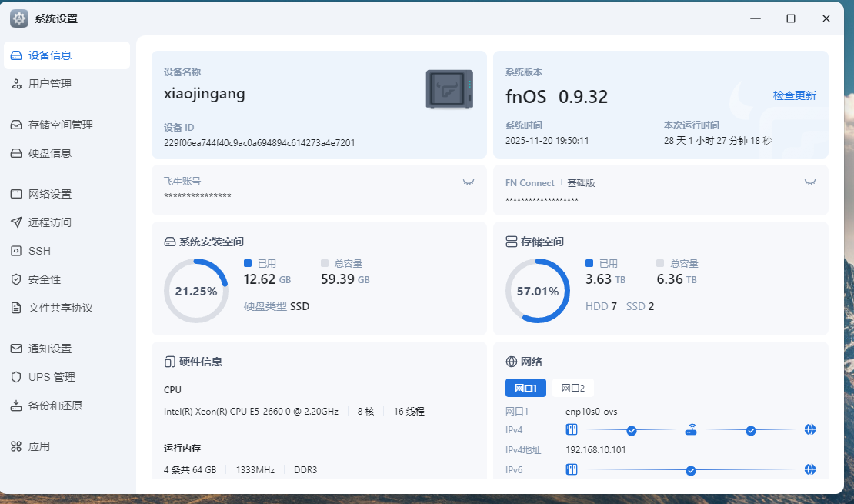This screenshot has width=854, height=504.
Task: Click the NAS device thumbnail image
Action: 449,88
